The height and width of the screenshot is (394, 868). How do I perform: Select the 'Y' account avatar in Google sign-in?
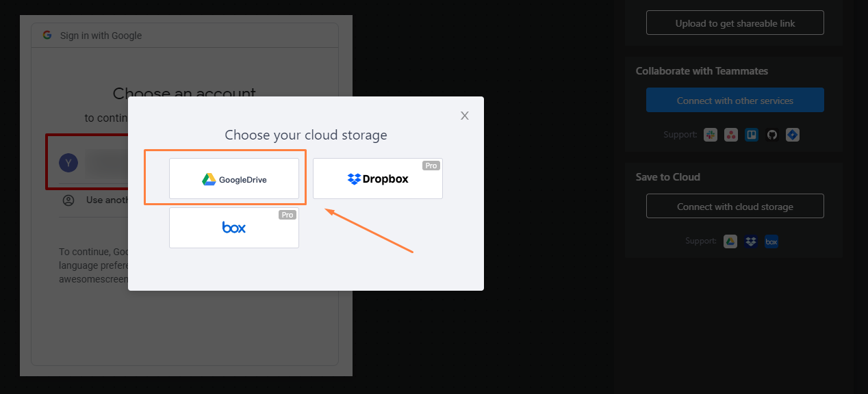[x=68, y=163]
